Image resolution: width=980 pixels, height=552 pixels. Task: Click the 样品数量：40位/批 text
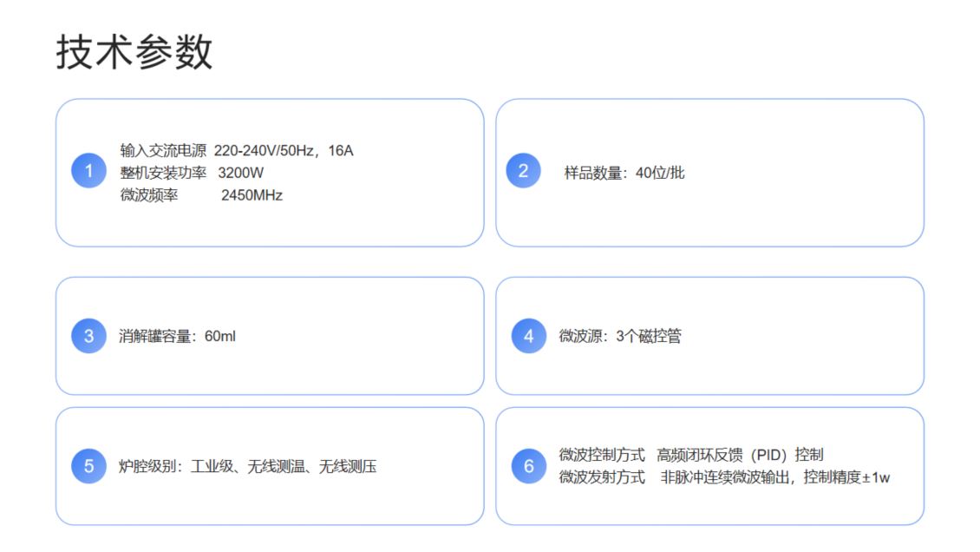pyautogui.click(x=624, y=173)
